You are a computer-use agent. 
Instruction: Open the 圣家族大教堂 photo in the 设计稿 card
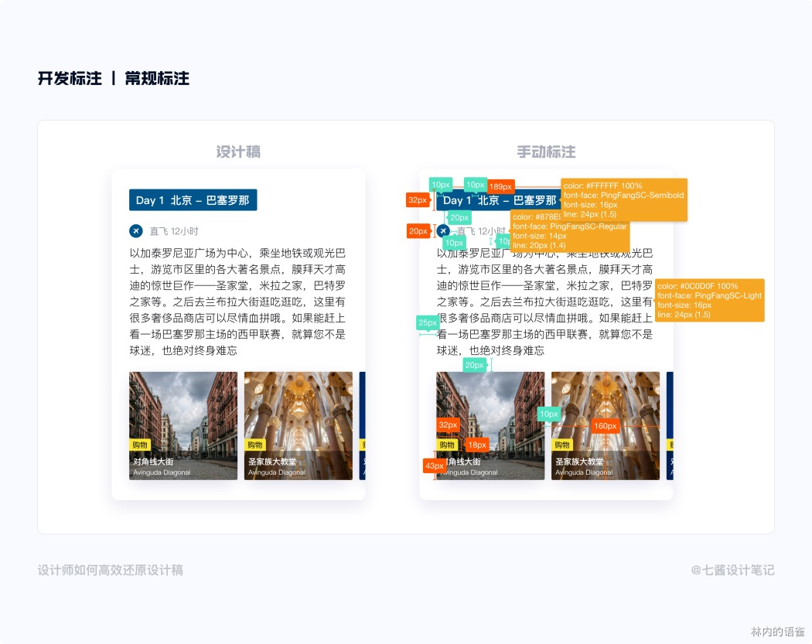pyautogui.click(x=299, y=425)
